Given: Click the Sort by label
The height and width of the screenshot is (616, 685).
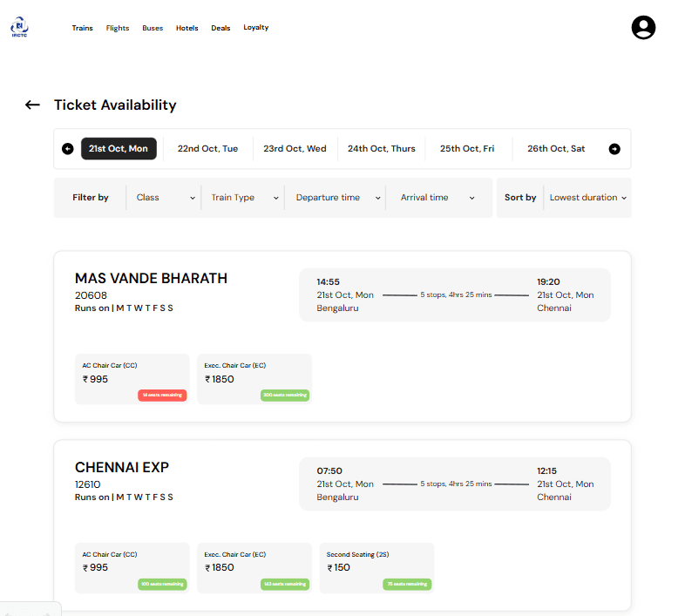Looking at the screenshot, I should point(520,198).
